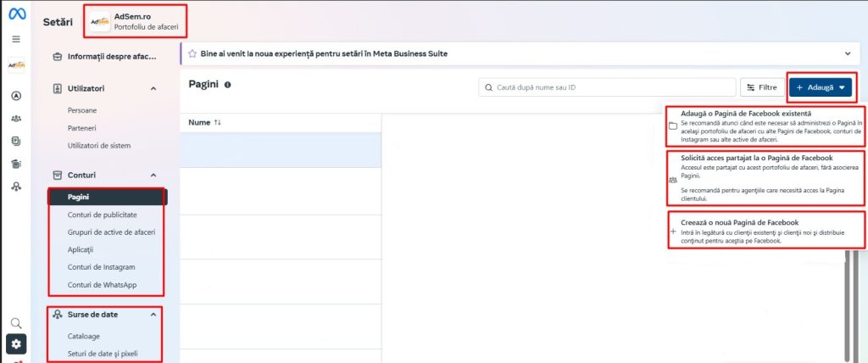Open the Adaugă dropdown button
868x363 pixels.
click(x=821, y=87)
